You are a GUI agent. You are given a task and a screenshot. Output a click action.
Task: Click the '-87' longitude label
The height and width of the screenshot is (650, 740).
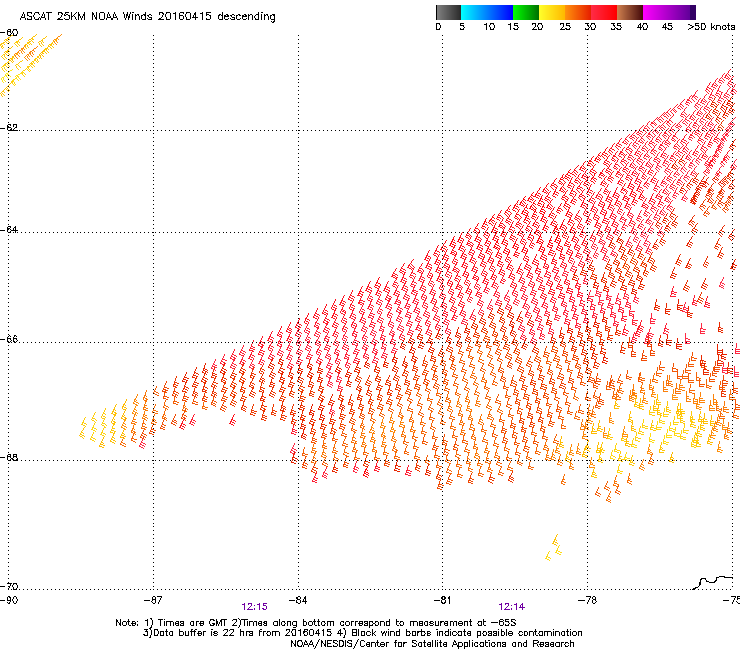pos(153,600)
